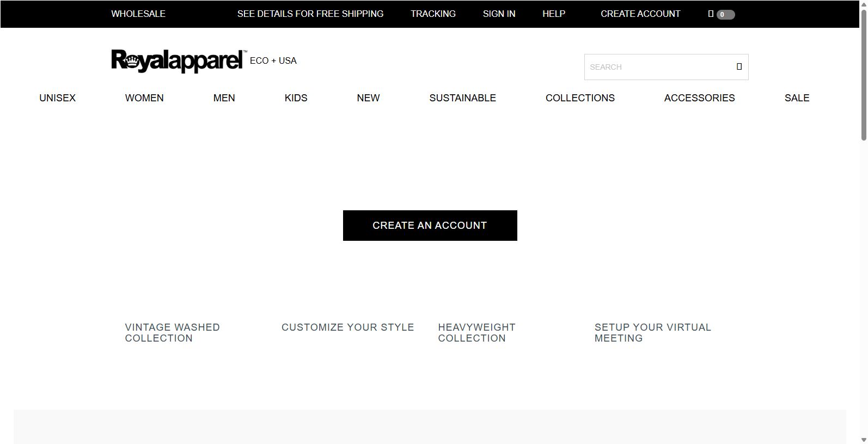Click the ECO + USA tagline
The width and height of the screenshot is (868, 444).
point(273,60)
